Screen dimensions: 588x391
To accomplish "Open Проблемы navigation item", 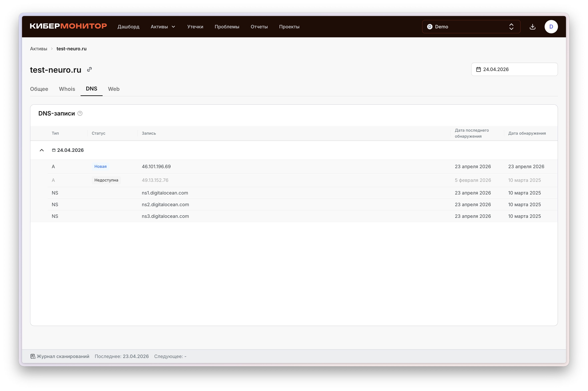I will pos(227,27).
